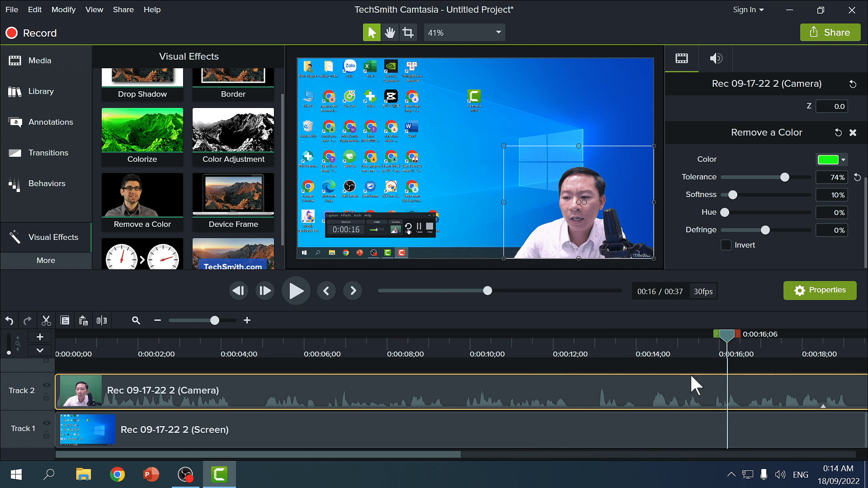This screenshot has height=488, width=868.
Task: Open the View menu
Action: [x=94, y=9]
